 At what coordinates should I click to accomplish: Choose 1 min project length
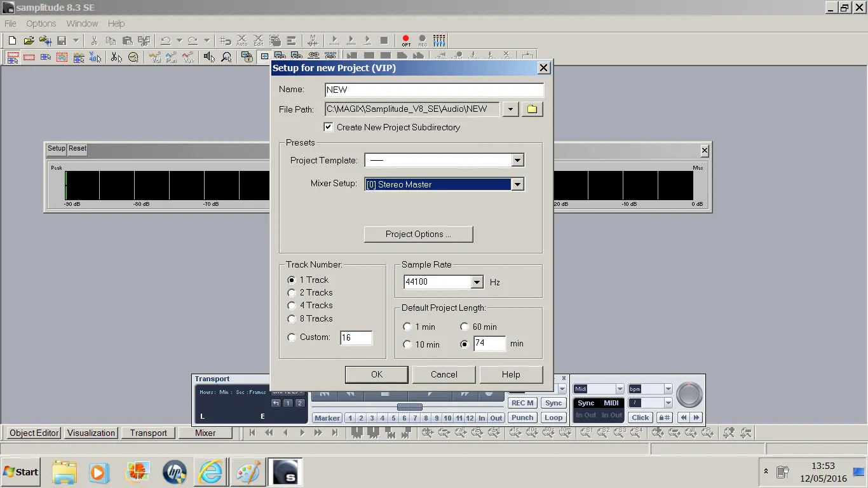[407, 327]
